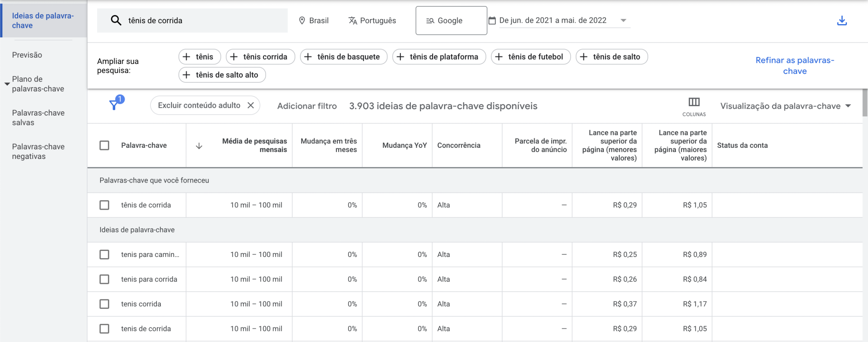
Task: Sort by Mudança em três meses header
Action: coord(329,145)
